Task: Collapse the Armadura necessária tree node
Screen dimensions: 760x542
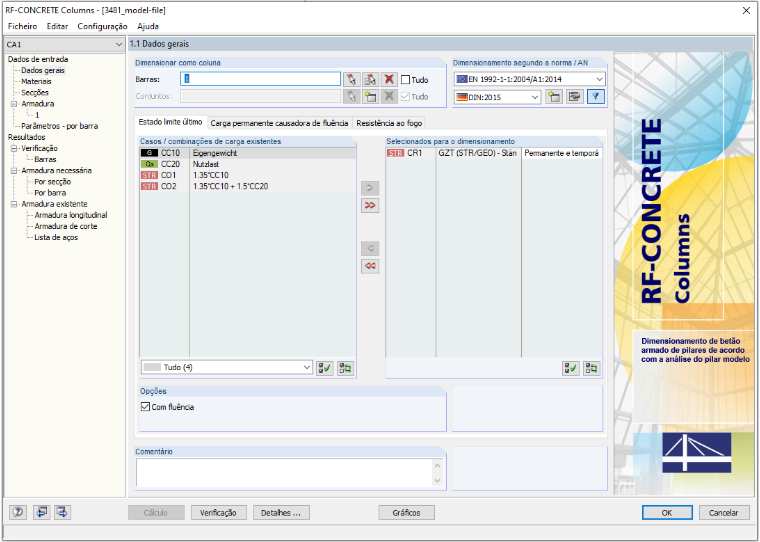Action: click(14, 171)
